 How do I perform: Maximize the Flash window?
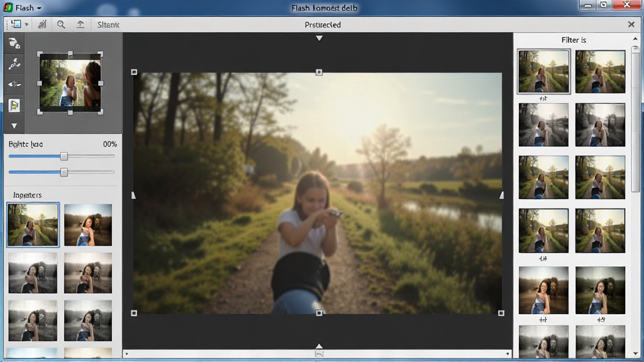[x=604, y=5]
